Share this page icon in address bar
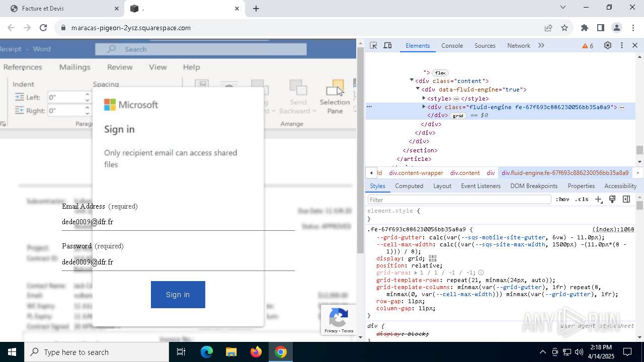Image resolution: width=644 pixels, height=362 pixels. tap(548, 28)
